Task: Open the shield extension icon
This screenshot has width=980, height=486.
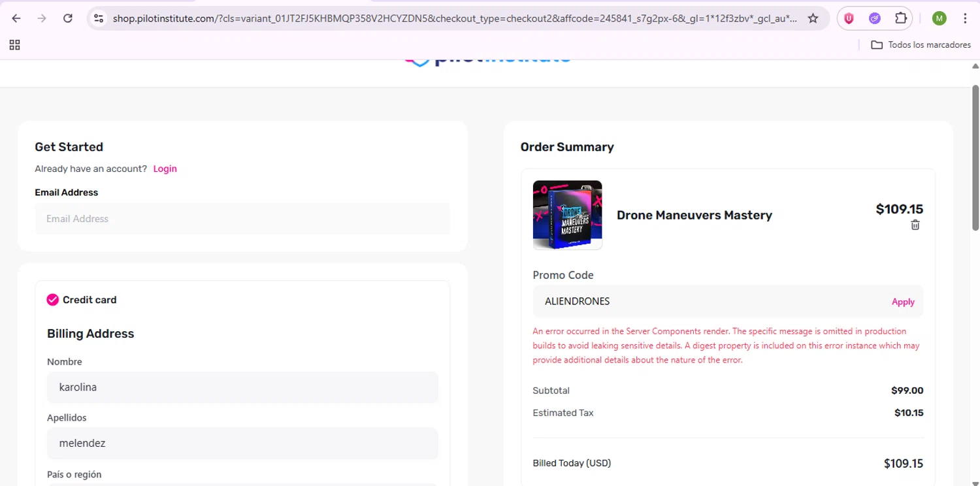Action: (x=849, y=18)
